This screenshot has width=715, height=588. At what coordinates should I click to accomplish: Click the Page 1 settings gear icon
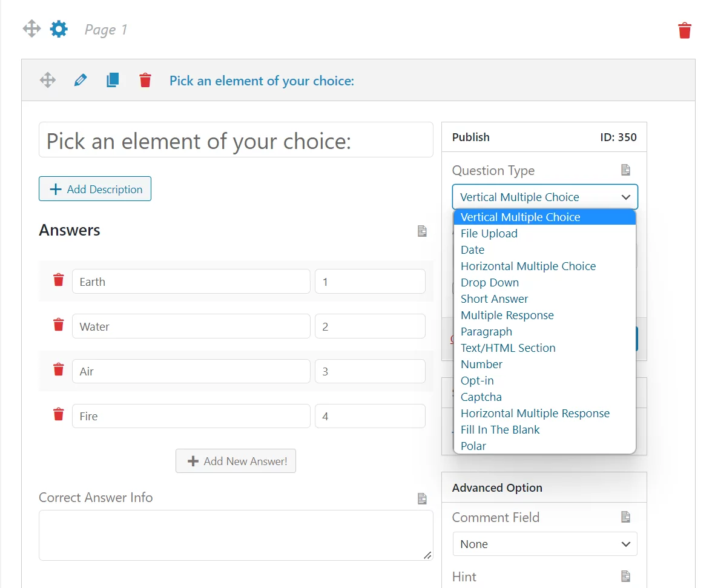pos(59,29)
